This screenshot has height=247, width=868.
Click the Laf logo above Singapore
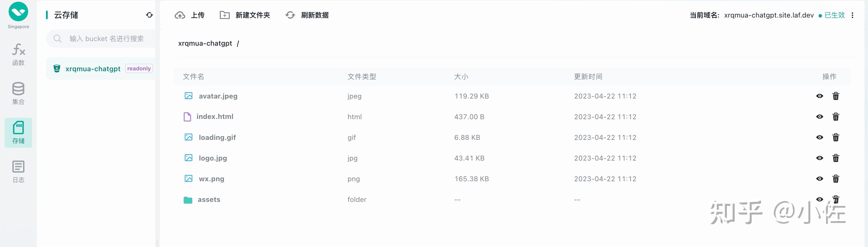(18, 11)
